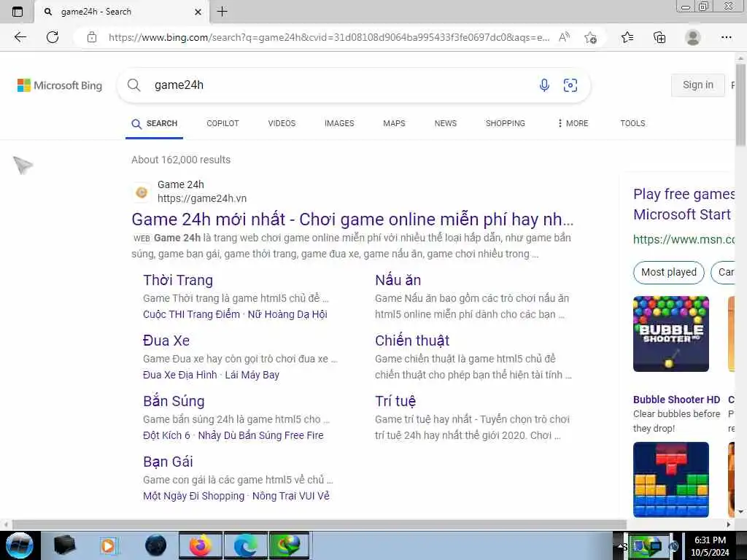Switch to the SHOPPING tab
This screenshot has width=747, height=560.
[x=505, y=123]
